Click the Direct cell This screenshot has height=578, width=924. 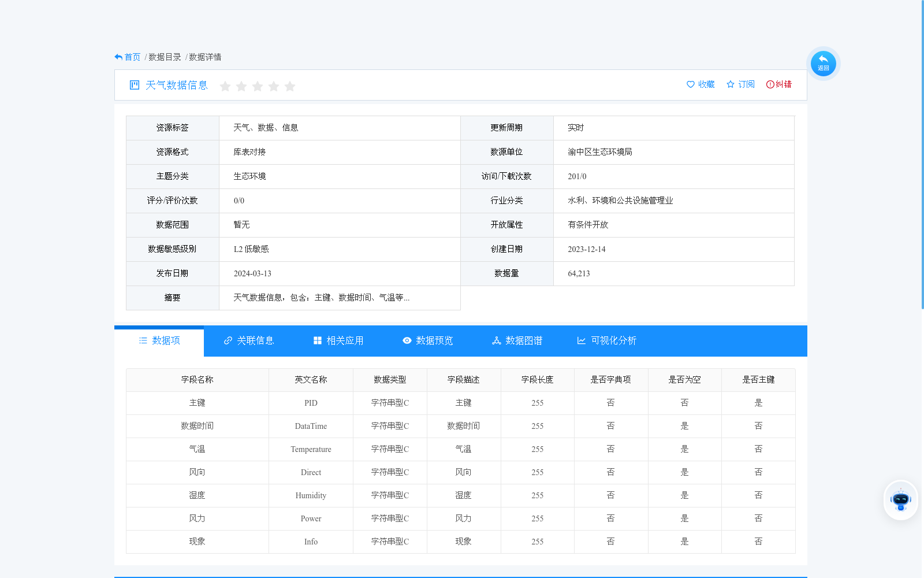[x=311, y=472]
